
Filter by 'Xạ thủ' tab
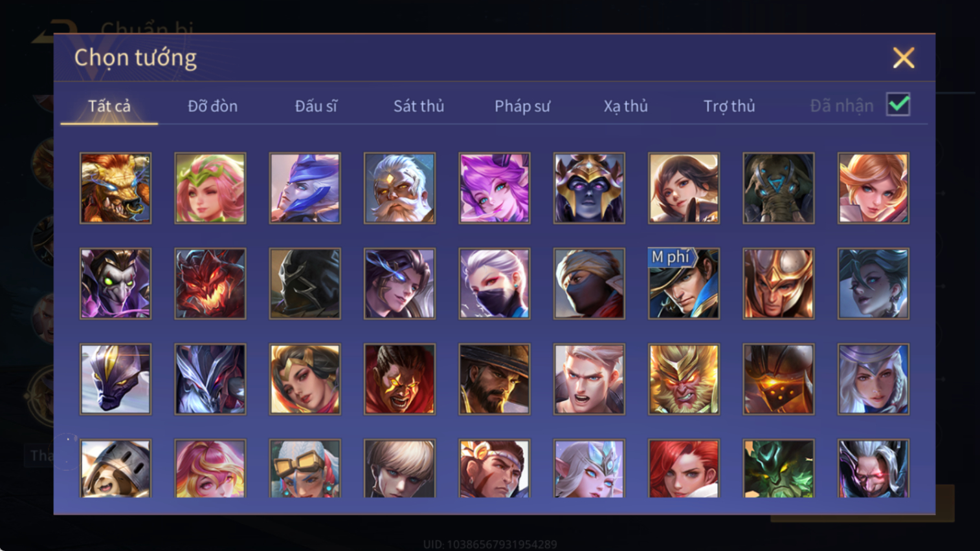click(626, 106)
